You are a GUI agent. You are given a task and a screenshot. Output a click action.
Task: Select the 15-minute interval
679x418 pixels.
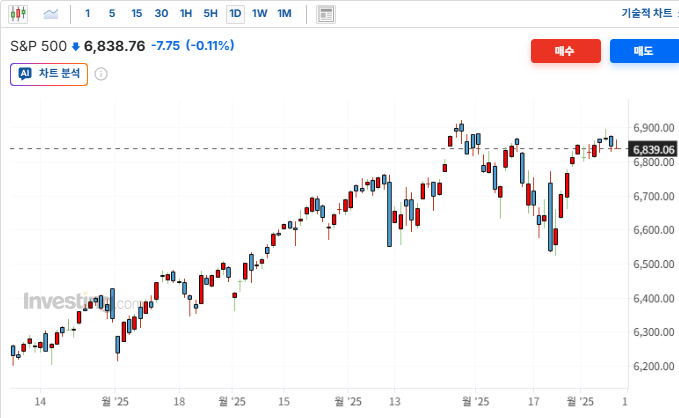coord(136,13)
